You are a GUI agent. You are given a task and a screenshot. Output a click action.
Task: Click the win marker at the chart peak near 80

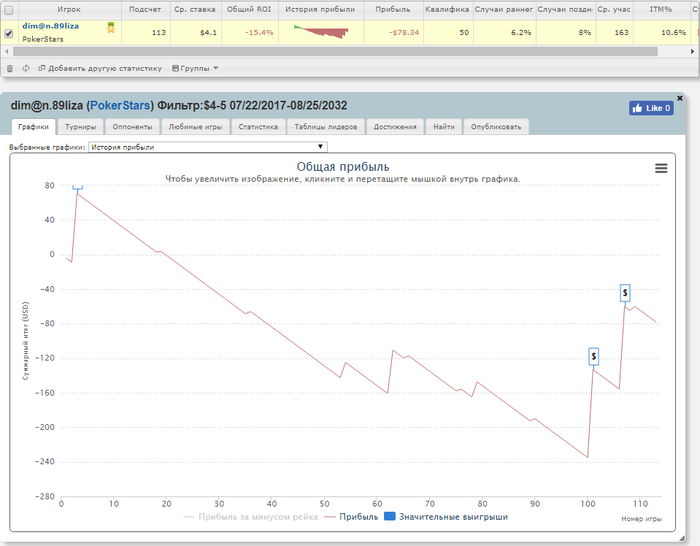78,188
